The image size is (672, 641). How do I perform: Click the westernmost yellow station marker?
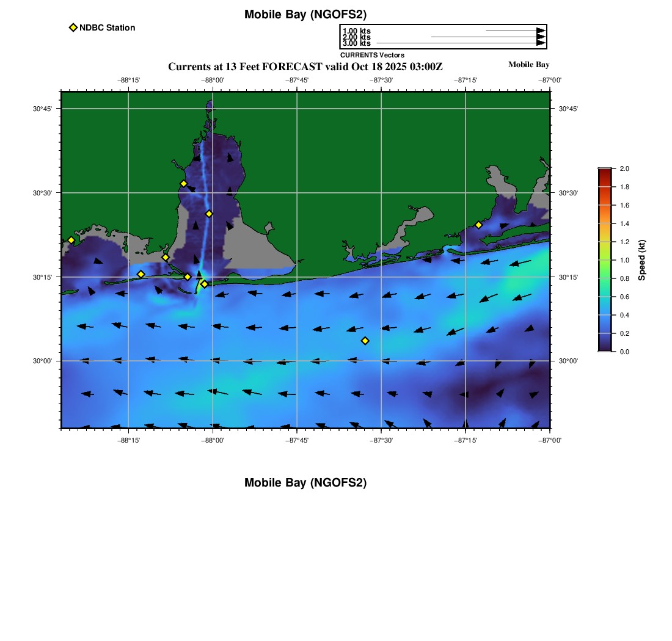[71, 240]
